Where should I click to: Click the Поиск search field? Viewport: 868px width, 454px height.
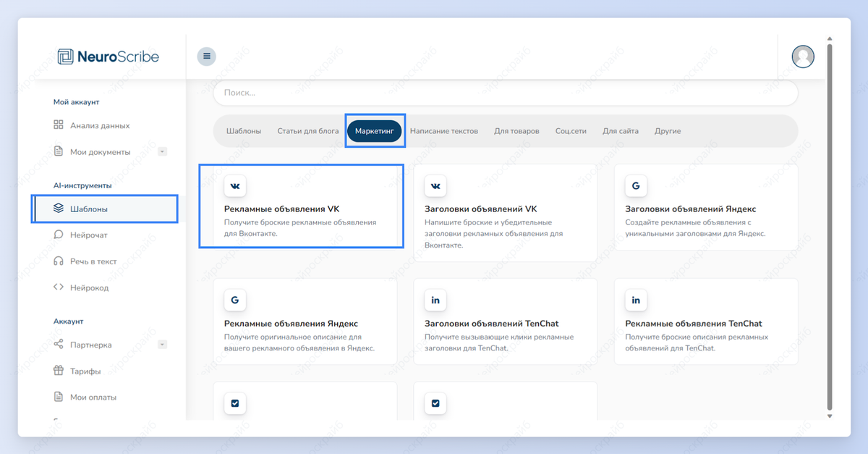tap(505, 93)
